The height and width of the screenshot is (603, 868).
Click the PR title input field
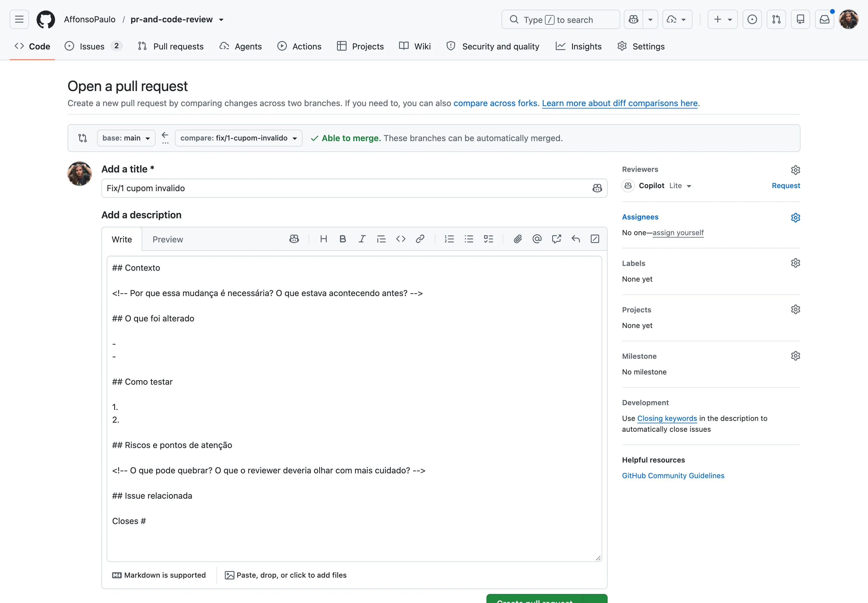pyautogui.click(x=354, y=188)
